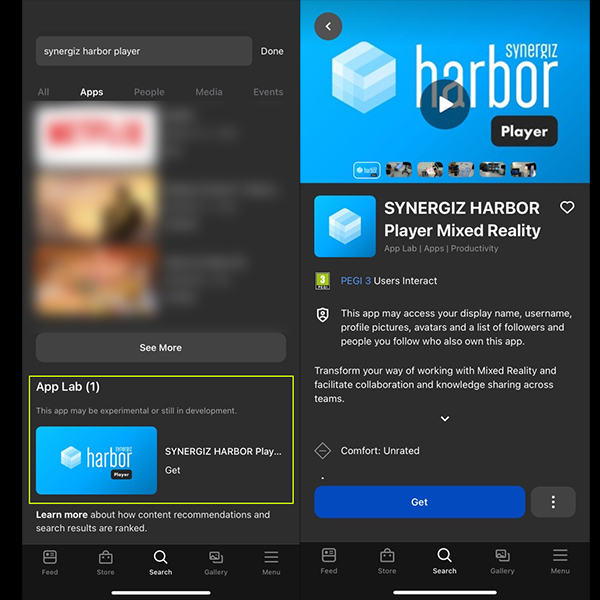Expand the app description with down chevron
The height and width of the screenshot is (600, 600).
pyautogui.click(x=445, y=419)
